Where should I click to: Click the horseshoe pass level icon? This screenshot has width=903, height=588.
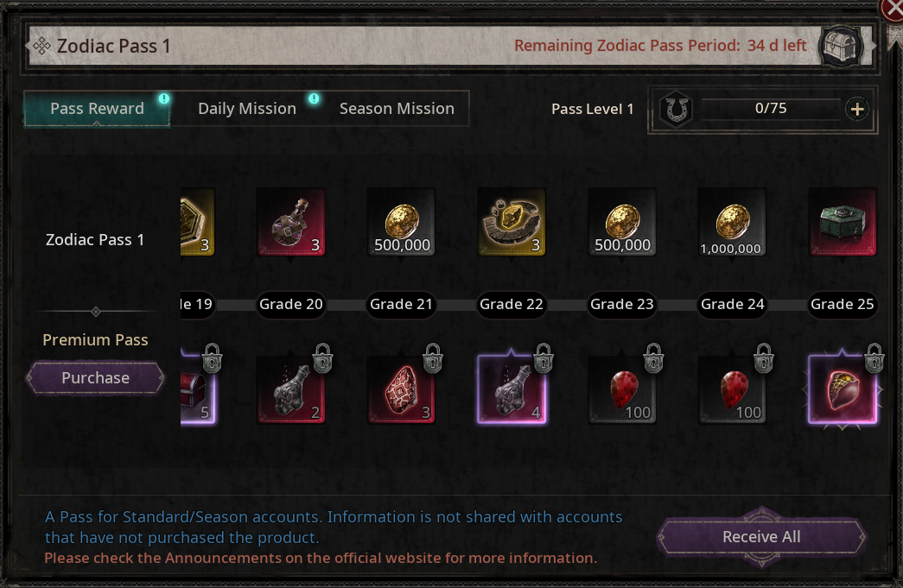(676, 110)
